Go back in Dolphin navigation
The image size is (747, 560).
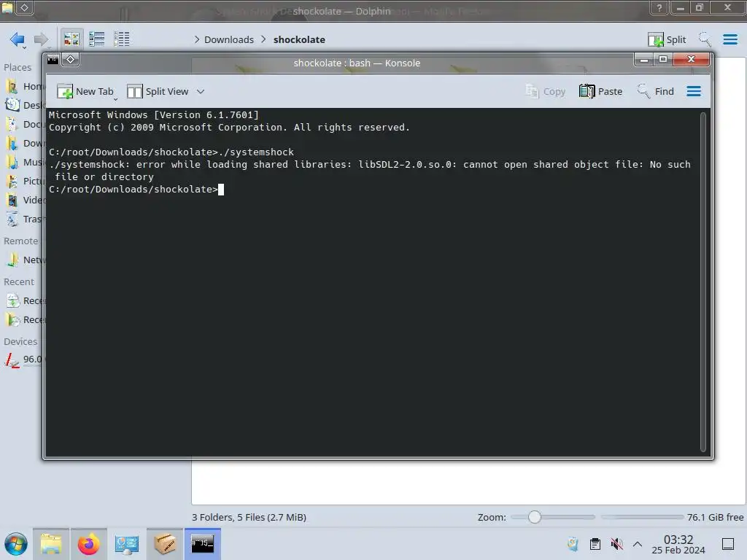pos(18,39)
